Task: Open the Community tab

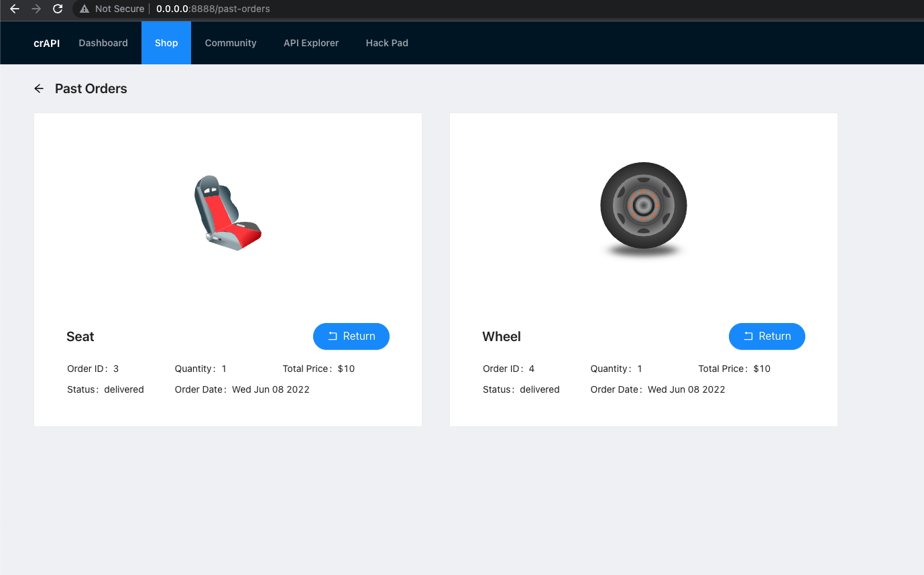Action: coord(231,43)
